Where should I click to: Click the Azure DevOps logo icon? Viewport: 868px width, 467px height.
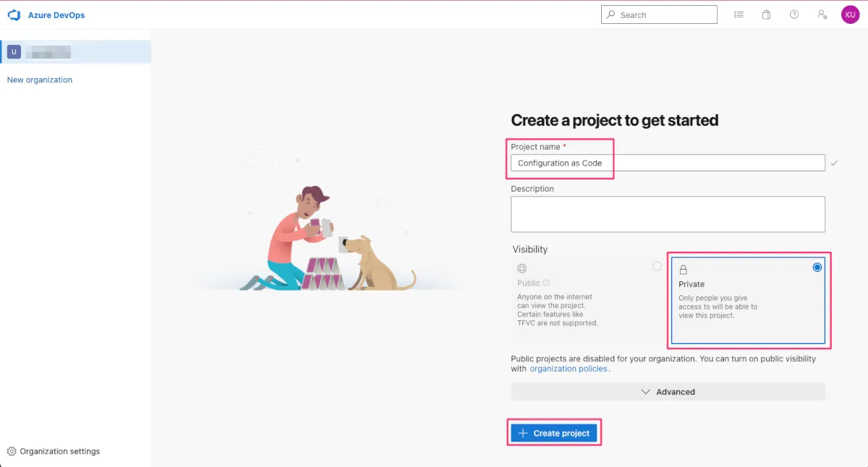[14, 15]
